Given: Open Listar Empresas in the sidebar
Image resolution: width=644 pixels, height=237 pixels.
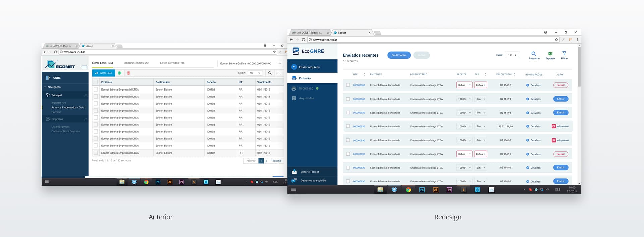Looking at the screenshot, I should [x=60, y=127].
